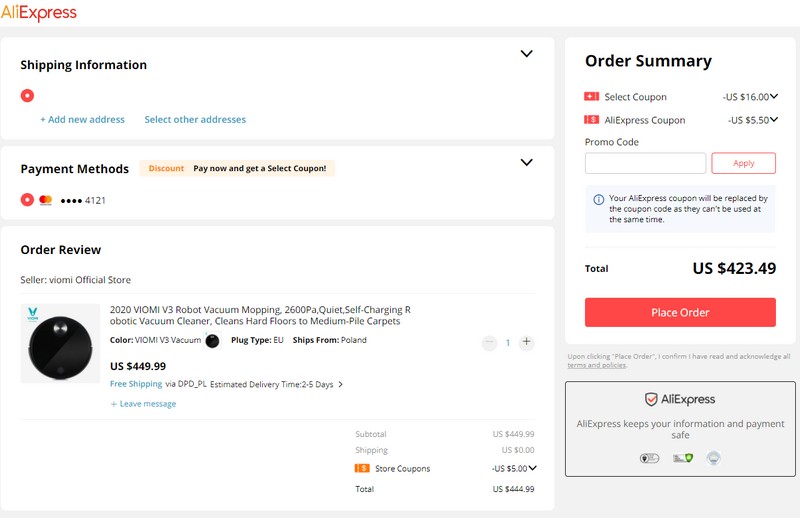The image size is (800, 518).
Task: Click the coupon info circle icon
Action: pos(598,200)
